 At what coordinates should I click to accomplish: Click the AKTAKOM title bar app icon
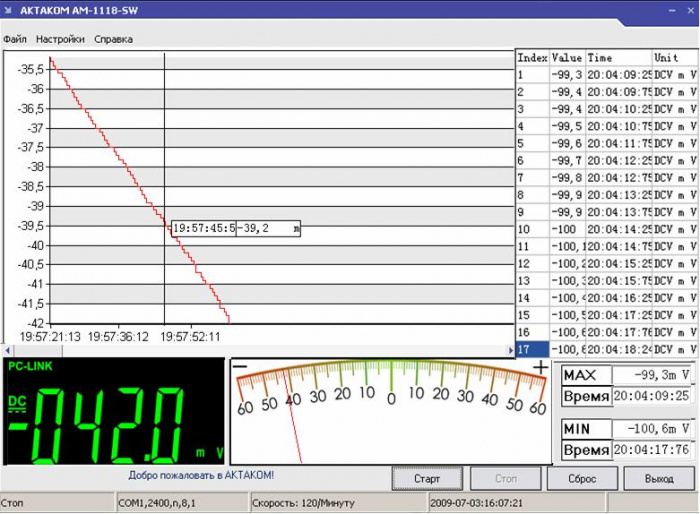(8, 10)
